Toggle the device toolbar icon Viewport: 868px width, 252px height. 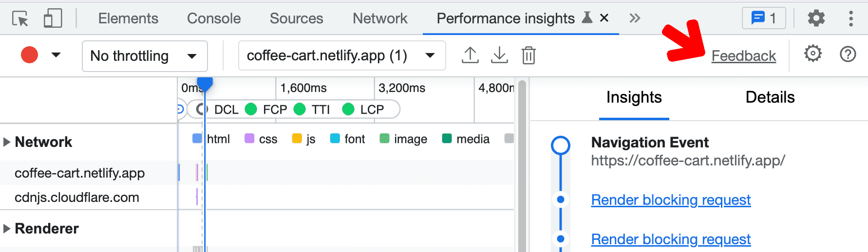[53, 18]
